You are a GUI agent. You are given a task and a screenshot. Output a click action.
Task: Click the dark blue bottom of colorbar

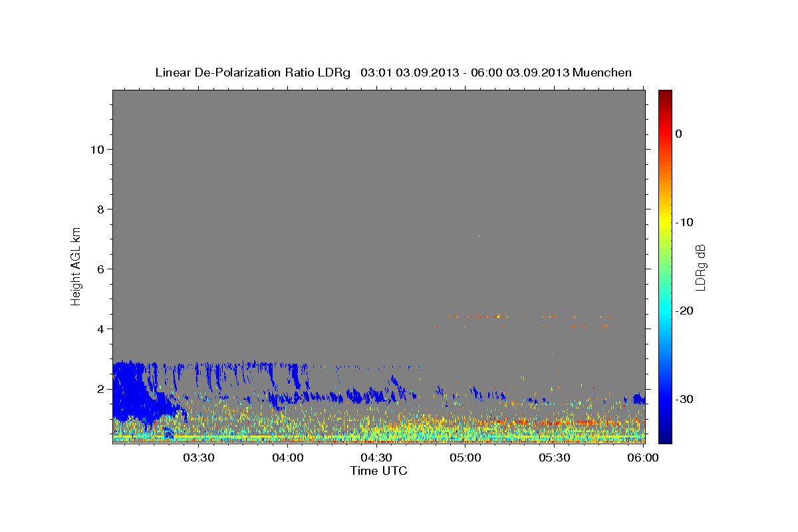click(665, 436)
